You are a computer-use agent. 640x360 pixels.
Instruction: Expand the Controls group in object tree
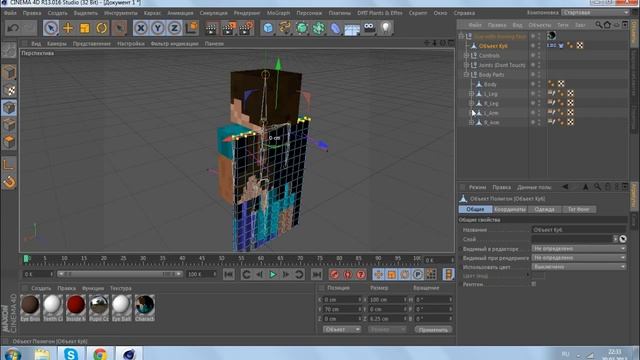coord(466,56)
